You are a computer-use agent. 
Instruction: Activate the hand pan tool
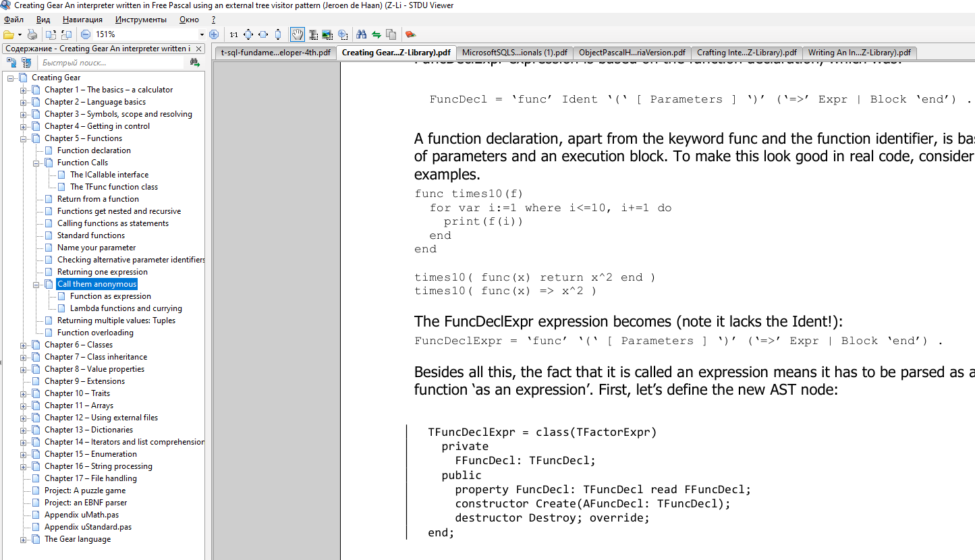click(x=297, y=34)
